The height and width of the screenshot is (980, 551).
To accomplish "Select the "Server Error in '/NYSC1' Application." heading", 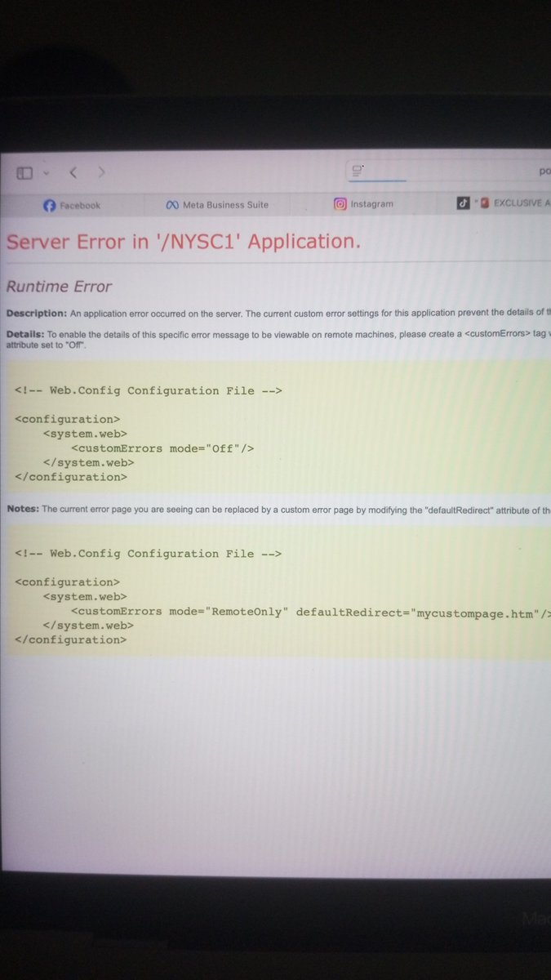I will (x=184, y=242).
